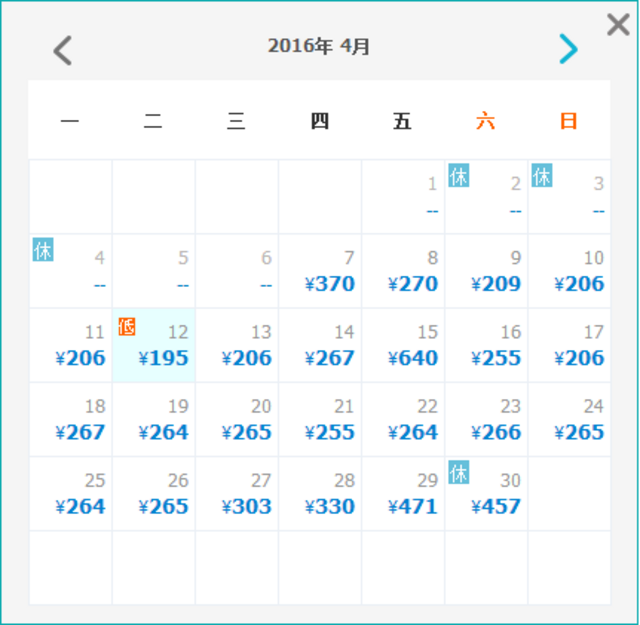640x625 pixels.
Task: Click the orange low-price badge on the 12th
Action: [127, 326]
